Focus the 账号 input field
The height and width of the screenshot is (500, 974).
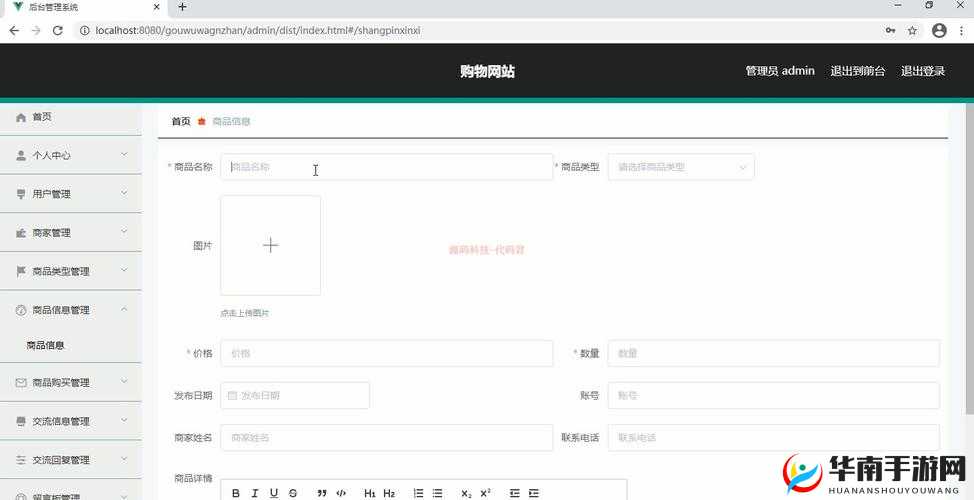(773, 396)
